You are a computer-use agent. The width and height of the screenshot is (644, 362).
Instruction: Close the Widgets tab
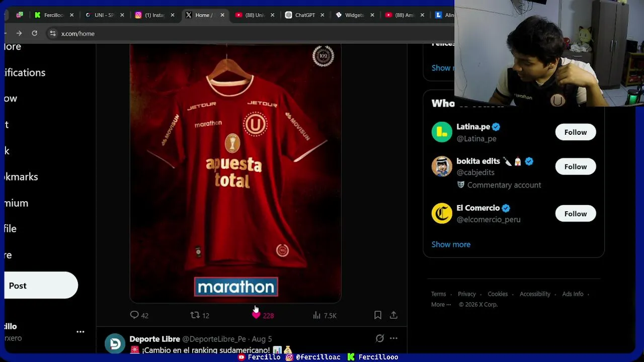click(x=372, y=15)
